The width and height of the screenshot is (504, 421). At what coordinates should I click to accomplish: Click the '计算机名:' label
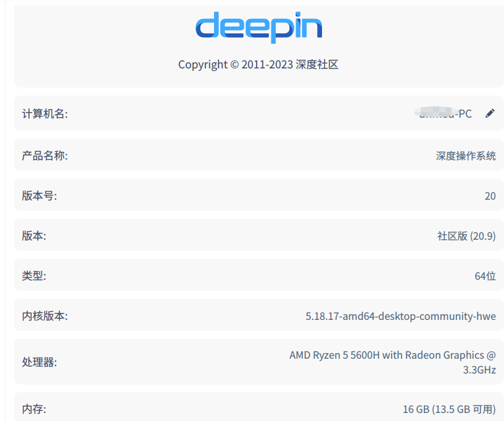44,113
